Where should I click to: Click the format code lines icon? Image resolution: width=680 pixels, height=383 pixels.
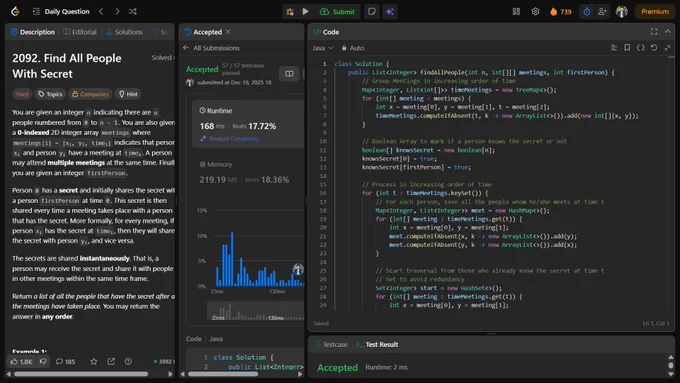[x=614, y=48]
